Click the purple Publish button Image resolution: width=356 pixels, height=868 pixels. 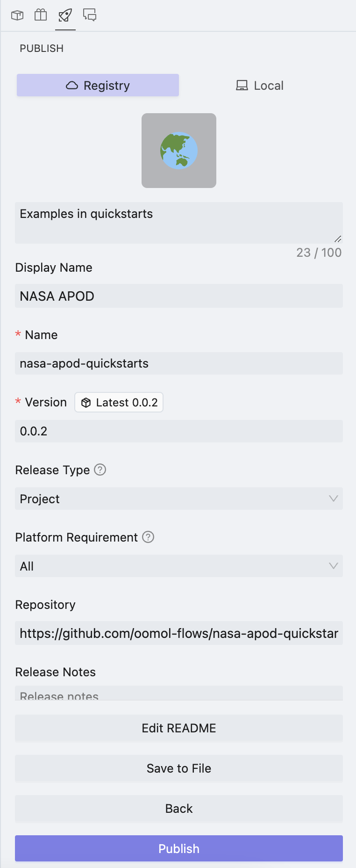[x=179, y=848]
